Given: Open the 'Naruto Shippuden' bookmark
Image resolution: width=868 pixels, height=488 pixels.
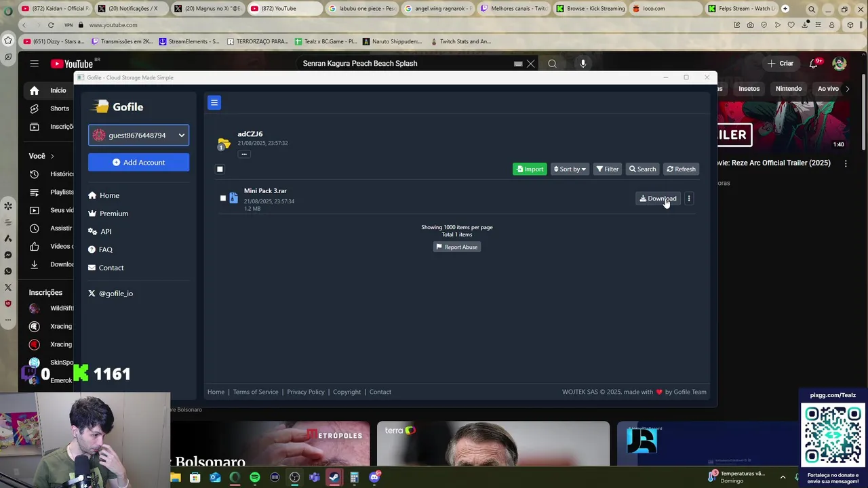Looking at the screenshot, I should click(392, 41).
